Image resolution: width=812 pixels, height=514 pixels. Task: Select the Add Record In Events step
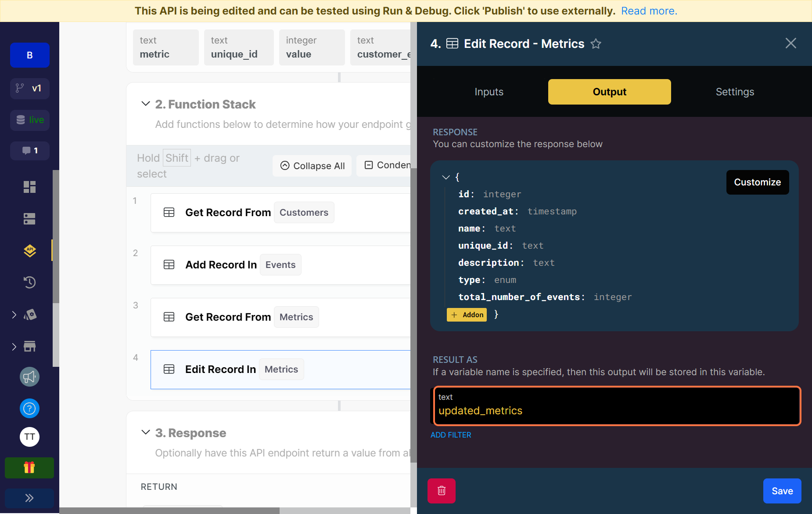(x=280, y=265)
